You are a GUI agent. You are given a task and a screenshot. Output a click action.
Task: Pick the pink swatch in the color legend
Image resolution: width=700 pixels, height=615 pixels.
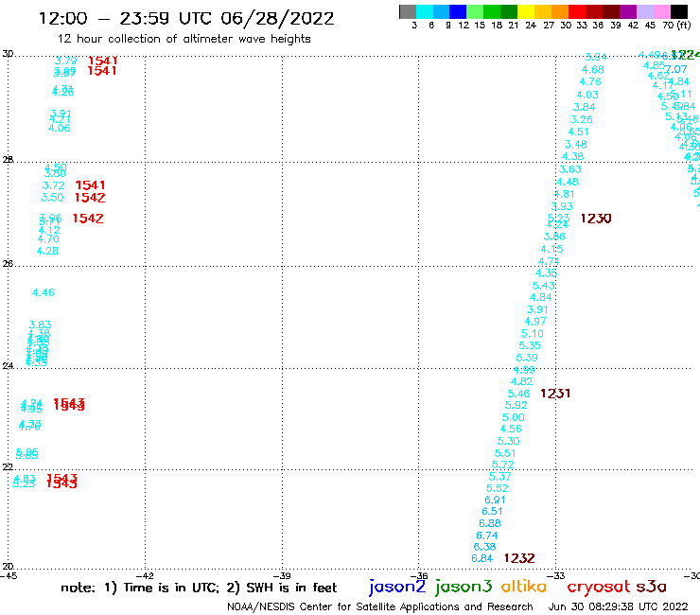[x=662, y=11]
